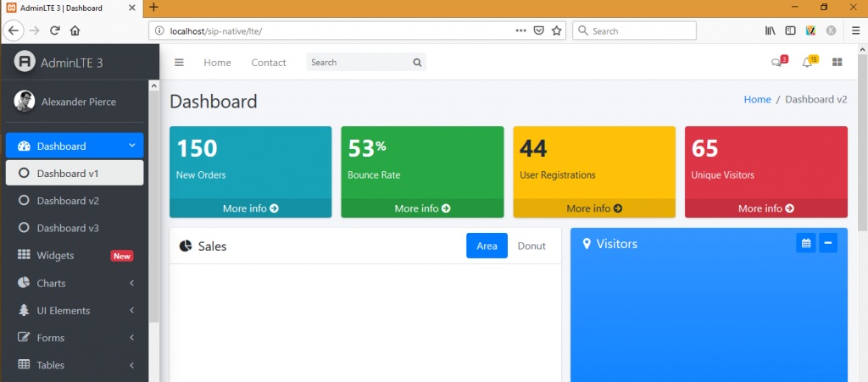
Task: Open the notifications bell icon
Action: coord(807,63)
